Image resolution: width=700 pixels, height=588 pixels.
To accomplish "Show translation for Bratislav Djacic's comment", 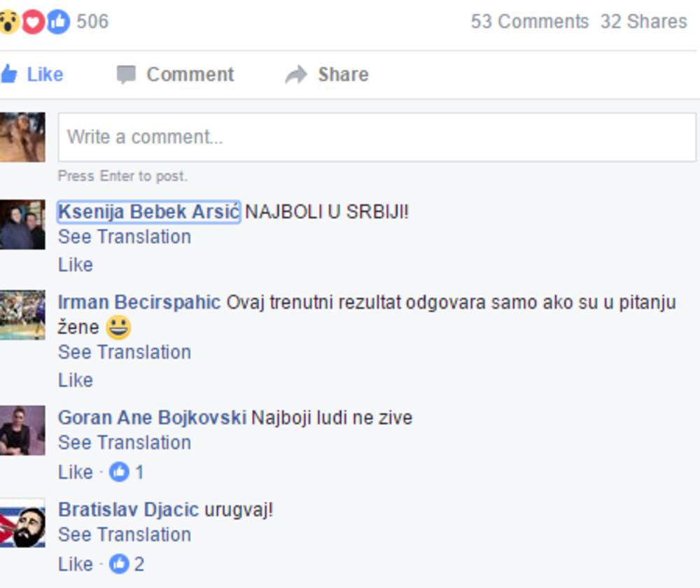I will tap(125, 535).
